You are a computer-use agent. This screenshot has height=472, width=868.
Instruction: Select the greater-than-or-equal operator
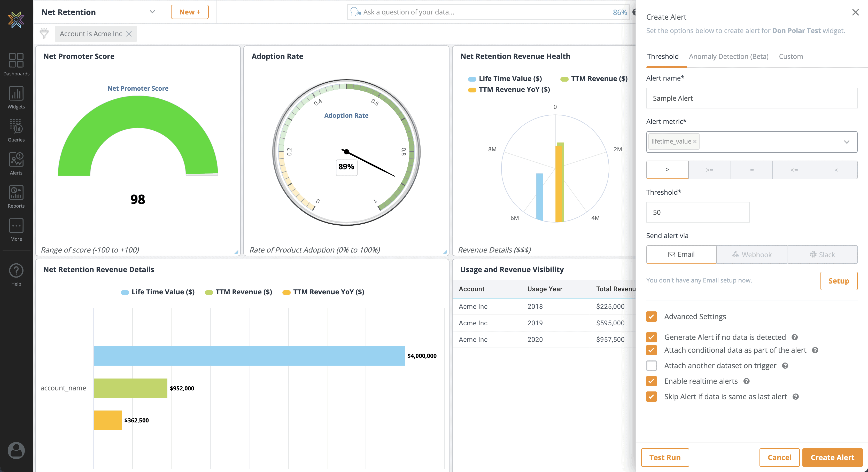point(709,170)
